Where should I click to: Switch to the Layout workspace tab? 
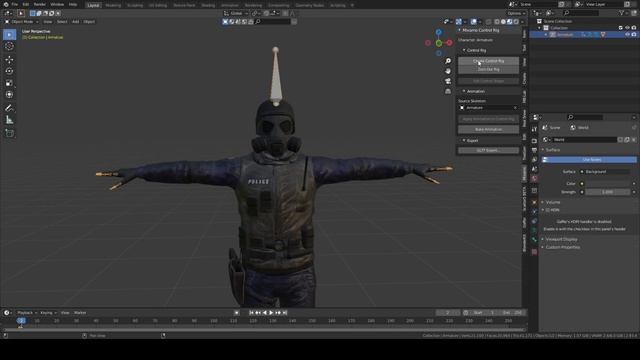pos(93,5)
